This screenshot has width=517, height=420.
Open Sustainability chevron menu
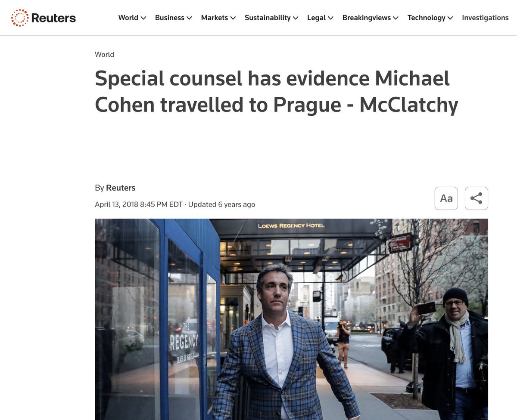pos(296,18)
